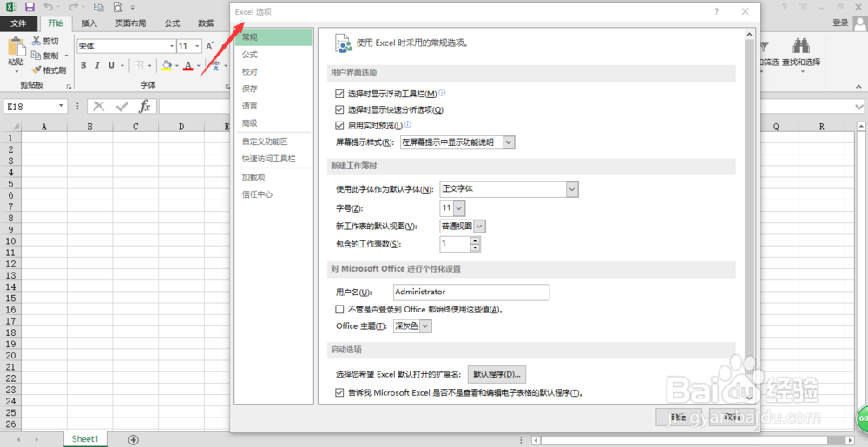Image resolution: width=868 pixels, height=447 pixels.
Task: Click info icon beside Live Preview option
Action: (x=407, y=124)
